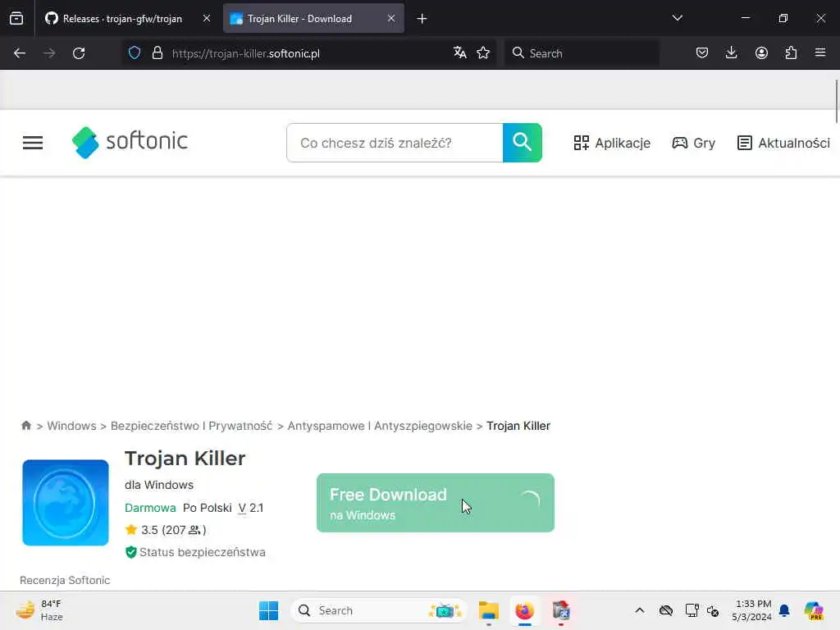
Task: Open a new browser tab
Action: [x=422, y=19]
